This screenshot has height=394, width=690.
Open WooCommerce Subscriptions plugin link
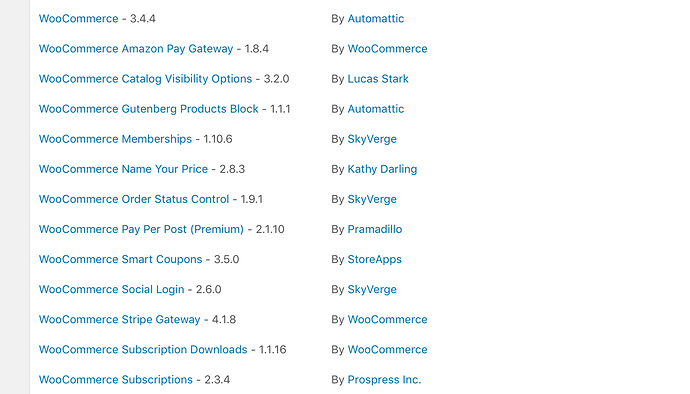point(116,379)
